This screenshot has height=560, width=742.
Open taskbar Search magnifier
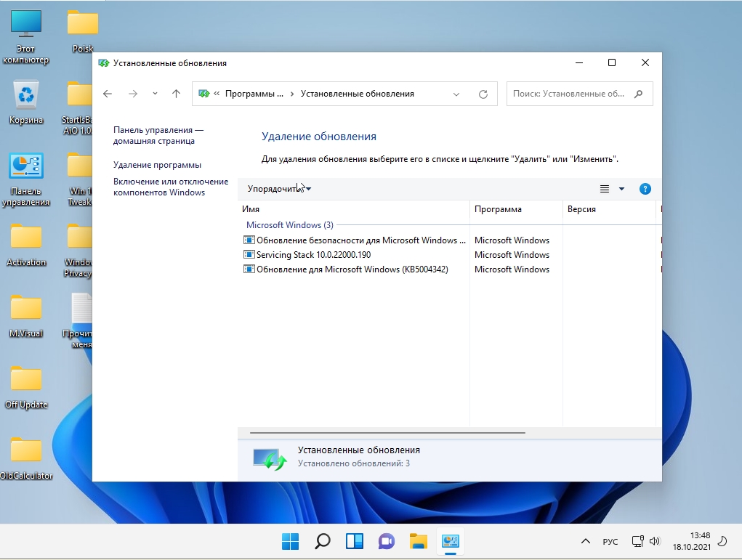(323, 541)
